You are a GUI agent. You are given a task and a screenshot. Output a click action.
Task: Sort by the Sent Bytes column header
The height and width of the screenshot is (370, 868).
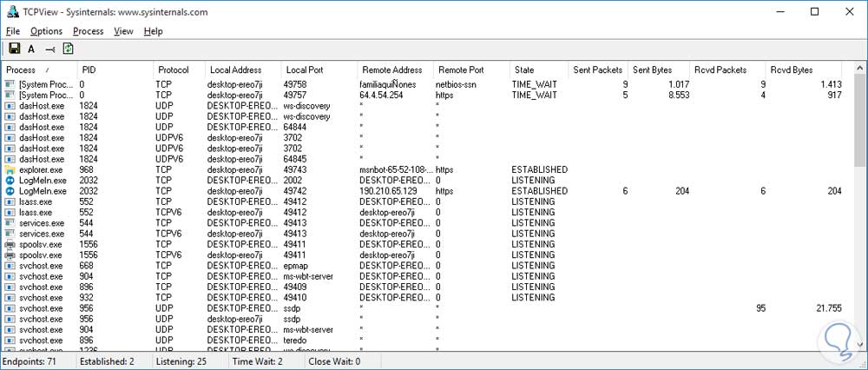click(659, 69)
